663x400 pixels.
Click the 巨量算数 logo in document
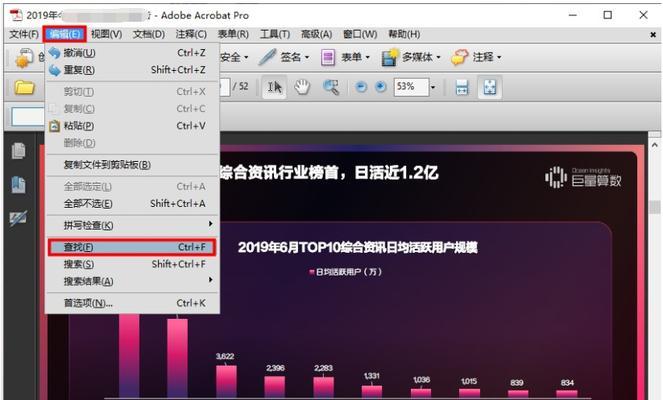coord(583,177)
